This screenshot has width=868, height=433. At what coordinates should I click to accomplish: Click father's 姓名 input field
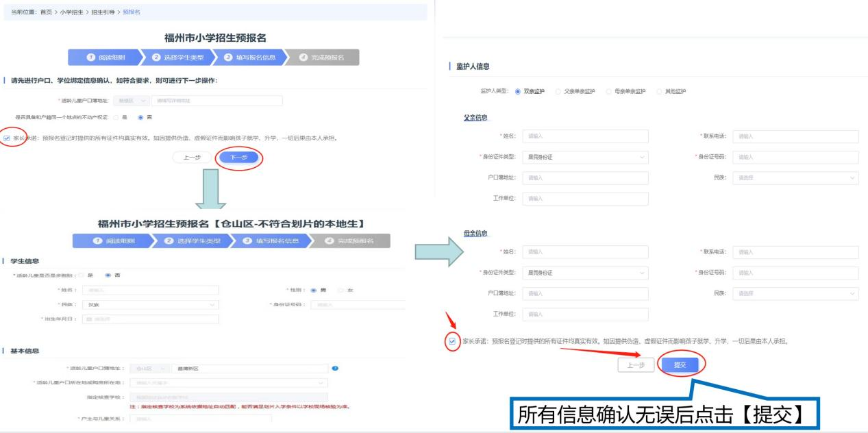click(585, 136)
